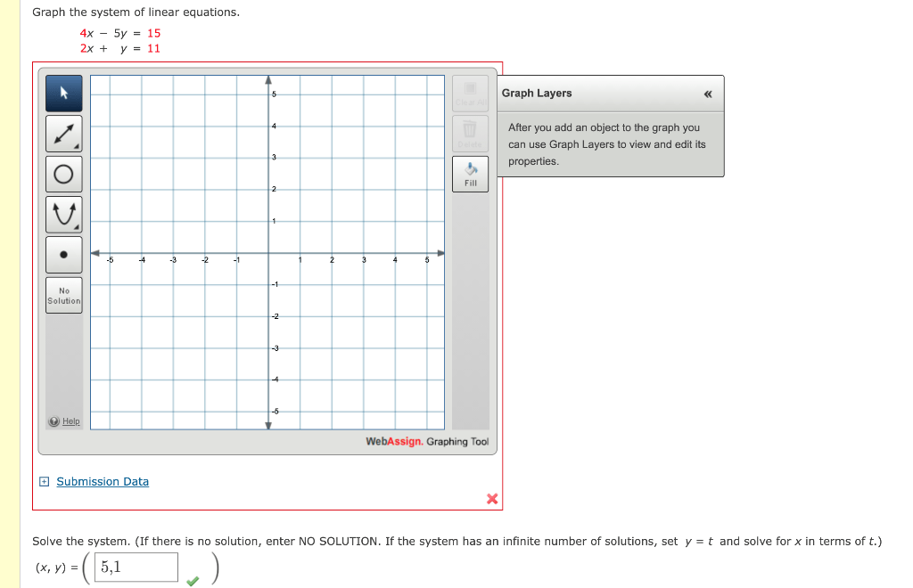Click the help question mark icon
This screenshot has height=588, width=913.
[54, 421]
